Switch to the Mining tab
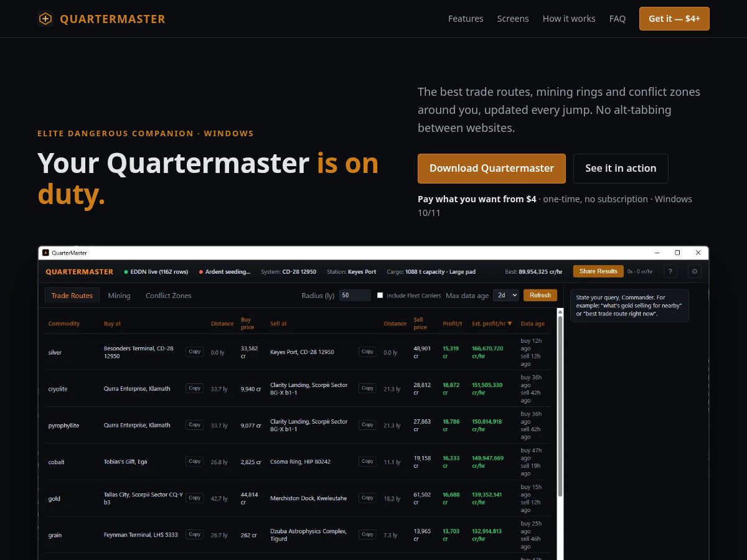The height and width of the screenshot is (560, 747). [x=119, y=296]
